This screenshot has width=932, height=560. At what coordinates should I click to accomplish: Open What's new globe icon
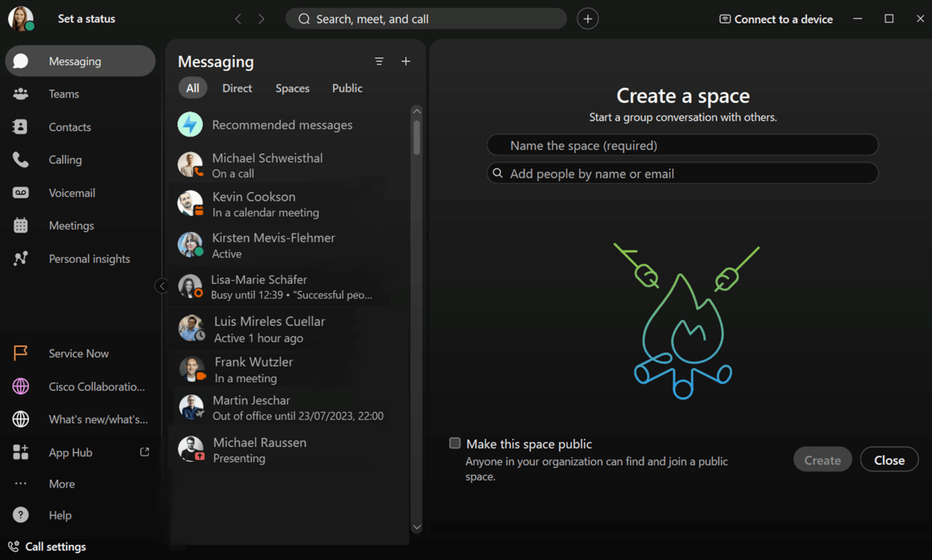tap(20, 419)
